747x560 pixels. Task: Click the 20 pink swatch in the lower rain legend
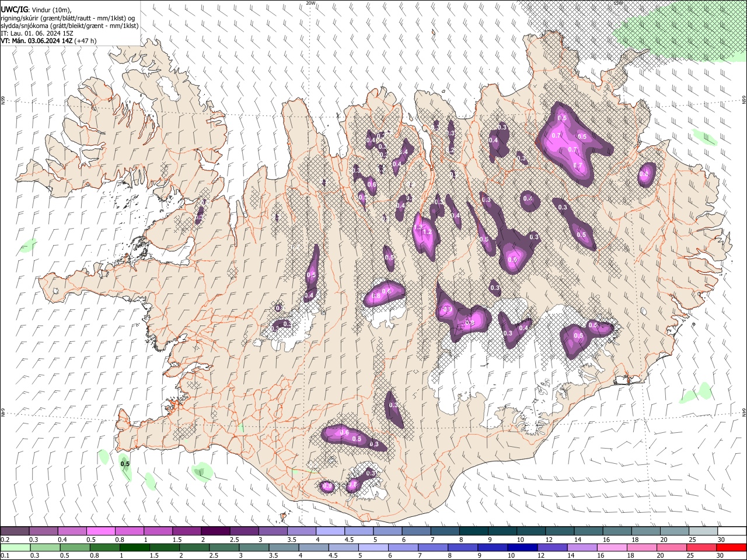672,547
